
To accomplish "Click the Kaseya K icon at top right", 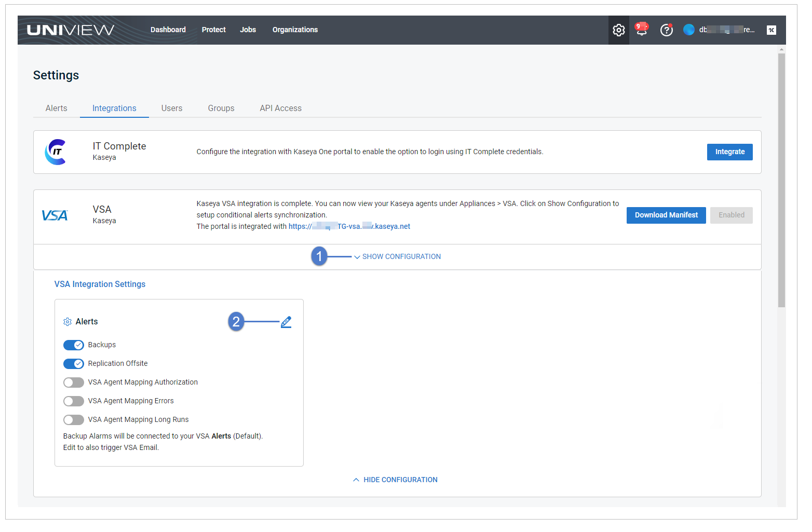I will [772, 30].
